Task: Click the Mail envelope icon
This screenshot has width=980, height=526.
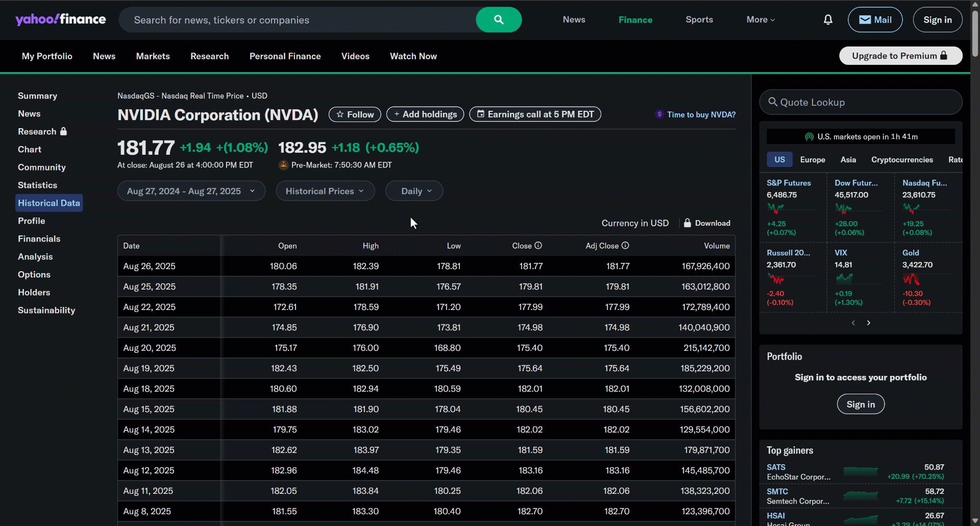Action: tap(865, 20)
